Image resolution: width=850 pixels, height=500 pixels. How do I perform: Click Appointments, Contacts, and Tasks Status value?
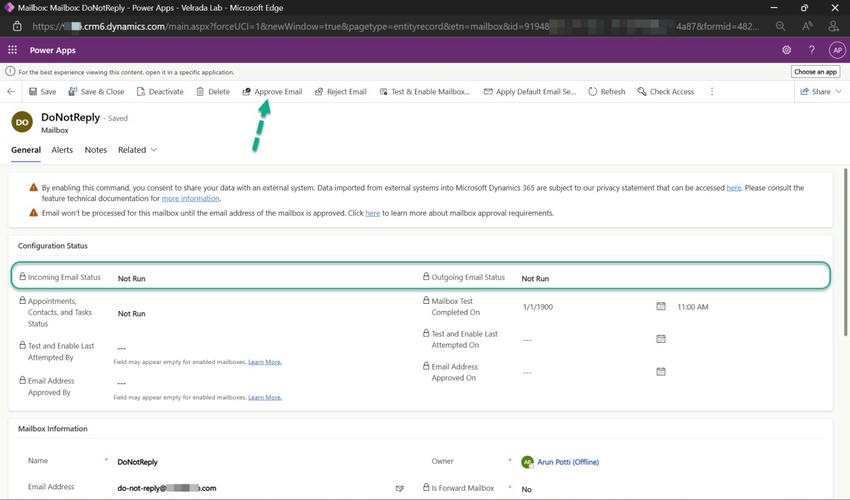pyautogui.click(x=132, y=313)
